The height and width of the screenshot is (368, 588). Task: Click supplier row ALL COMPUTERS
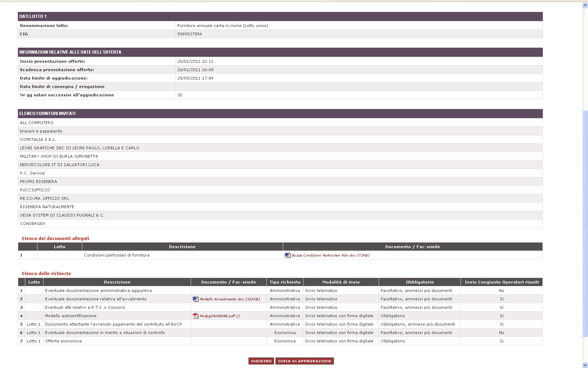coord(280,123)
